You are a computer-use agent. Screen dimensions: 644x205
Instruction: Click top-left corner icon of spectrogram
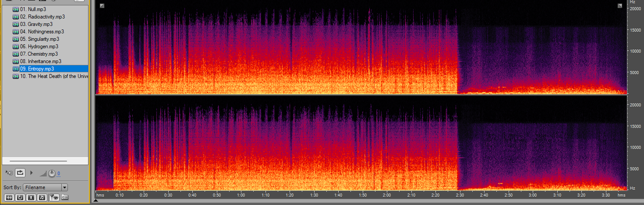102,6
